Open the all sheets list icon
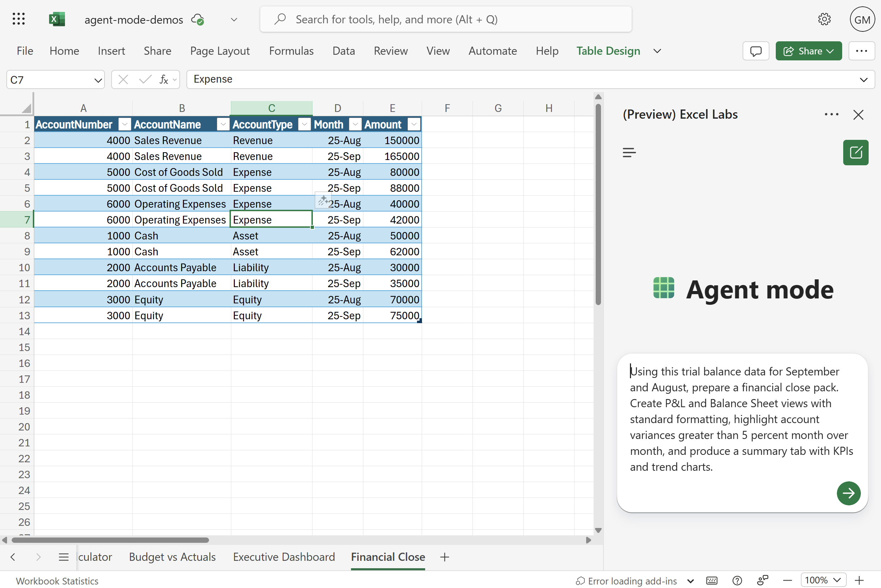 (64, 557)
